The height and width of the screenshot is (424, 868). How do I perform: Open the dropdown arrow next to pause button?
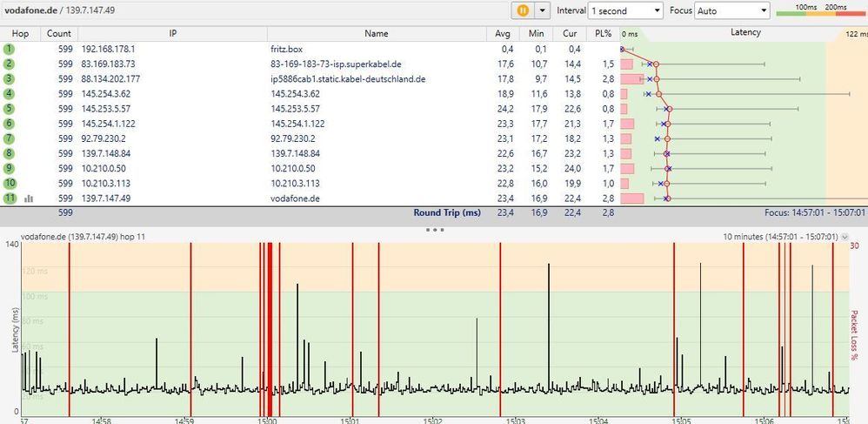click(541, 10)
